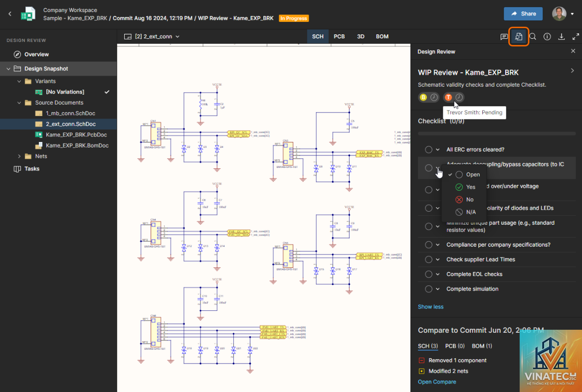This screenshot has width=582, height=392.
Task: Open the 2_ext_conn sheet dropdown
Action: pyautogui.click(x=152, y=37)
